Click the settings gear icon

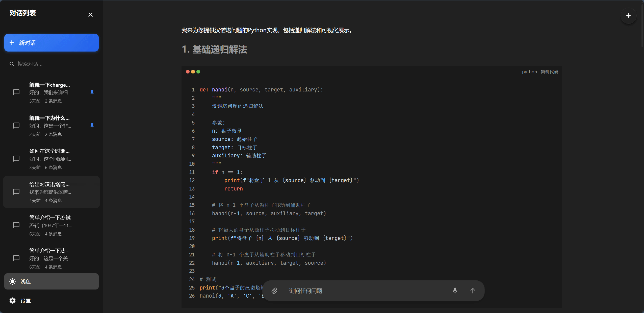(x=12, y=300)
